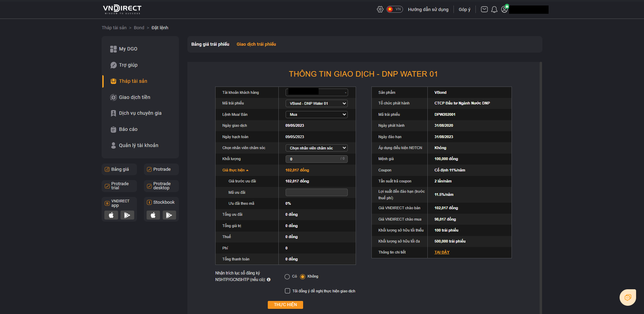Image resolution: width=644 pixels, height=314 pixels.
Task: Open Tài khoản khách hàng dropdown
Action: tap(317, 92)
